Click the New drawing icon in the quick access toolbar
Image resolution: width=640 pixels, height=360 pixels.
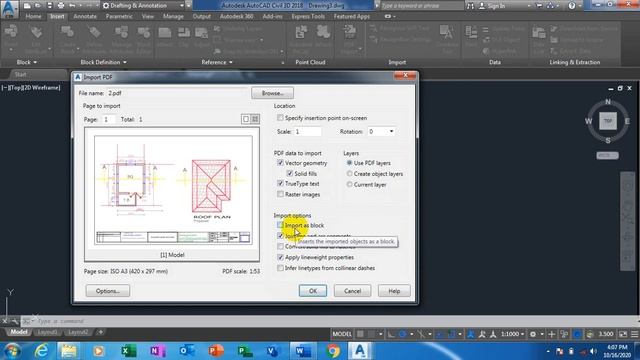pos(27,6)
